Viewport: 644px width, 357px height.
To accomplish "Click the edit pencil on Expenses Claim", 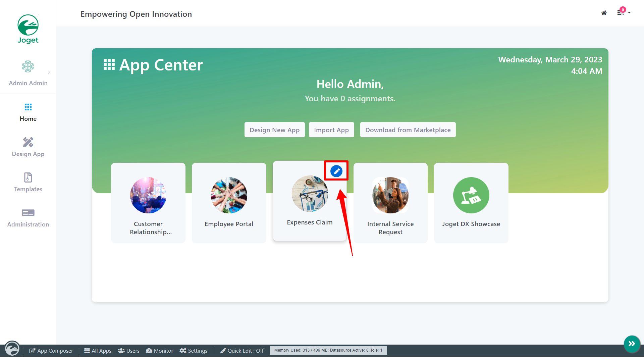I will [336, 171].
